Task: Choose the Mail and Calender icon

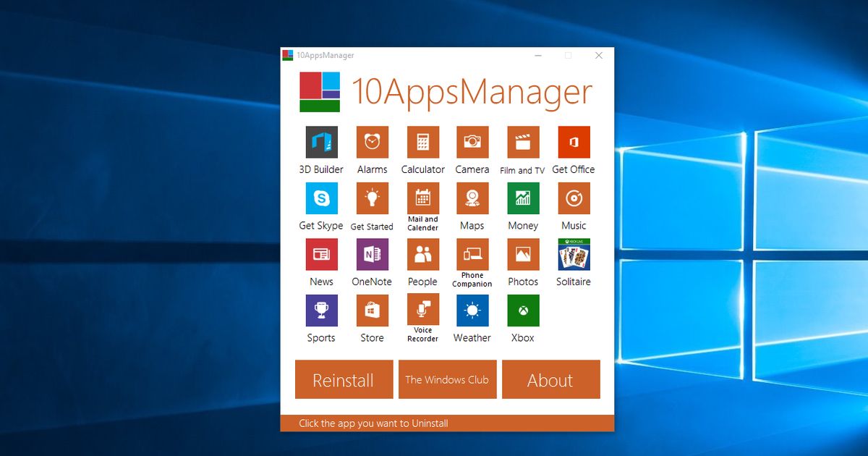Action: coord(423,198)
